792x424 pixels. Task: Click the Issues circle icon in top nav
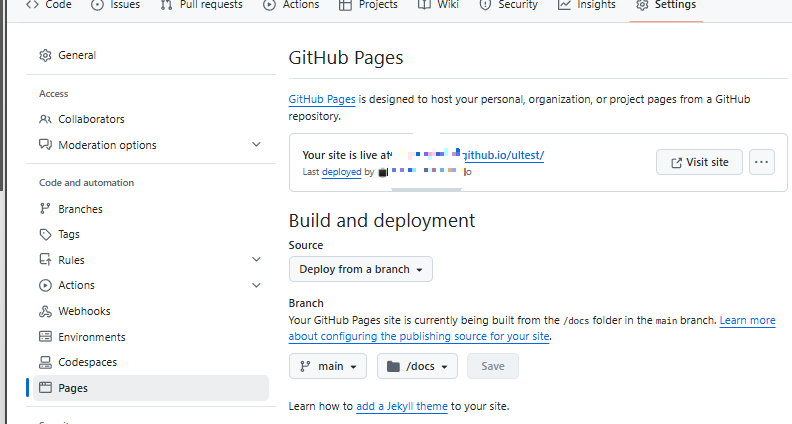(97, 5)
